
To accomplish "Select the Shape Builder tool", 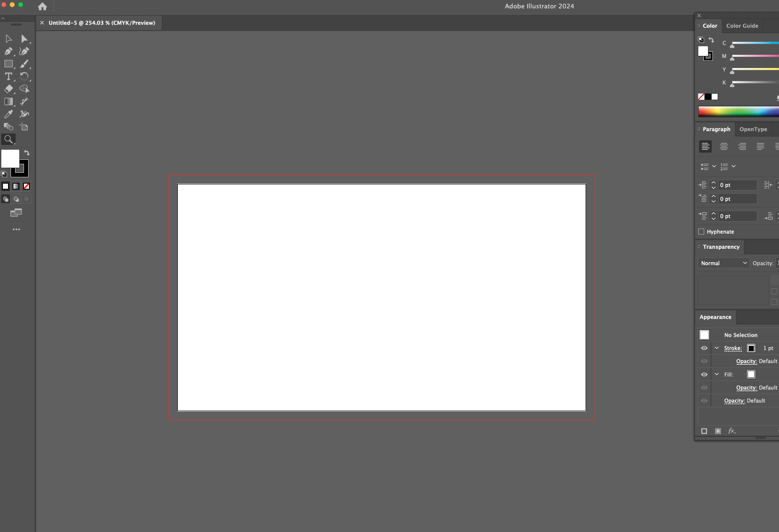I will coord(24,89).
